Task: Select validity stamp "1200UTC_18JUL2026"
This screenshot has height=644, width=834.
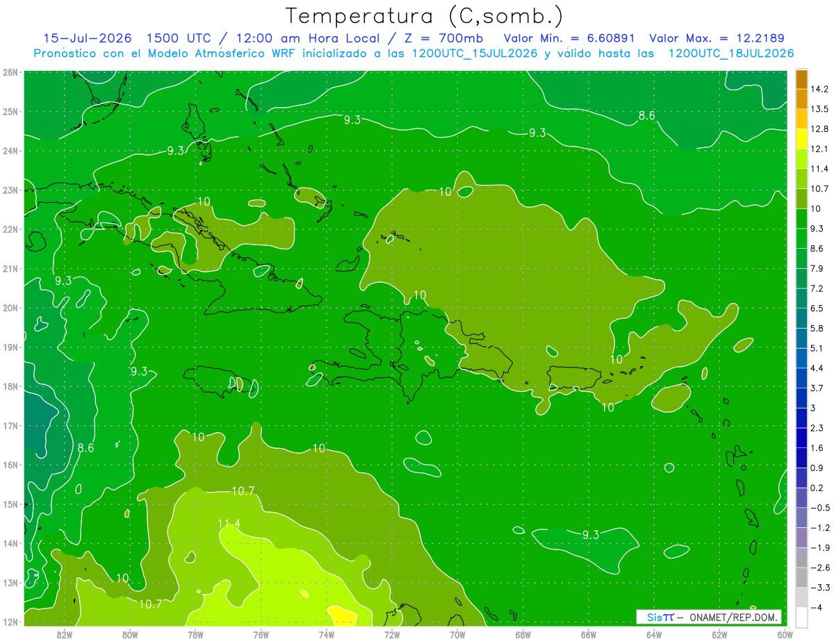Action: click(730, 53)
